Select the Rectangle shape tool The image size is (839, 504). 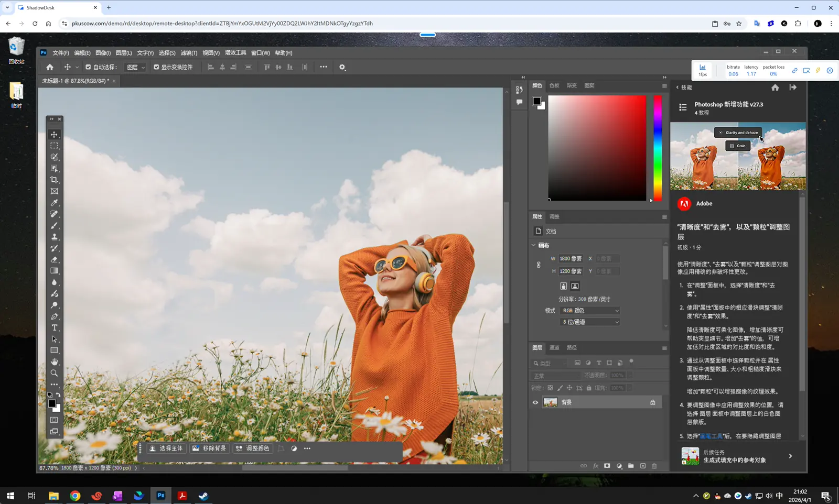point(54,350)
